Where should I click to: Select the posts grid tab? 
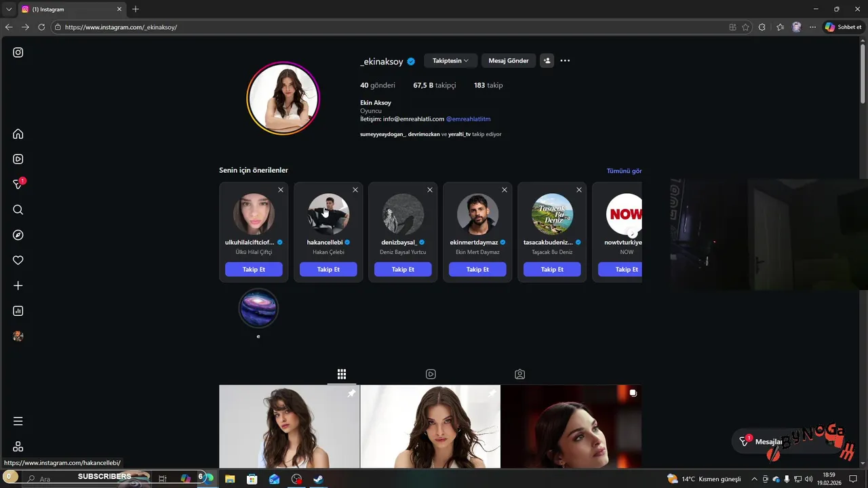[x=342, y=374]
